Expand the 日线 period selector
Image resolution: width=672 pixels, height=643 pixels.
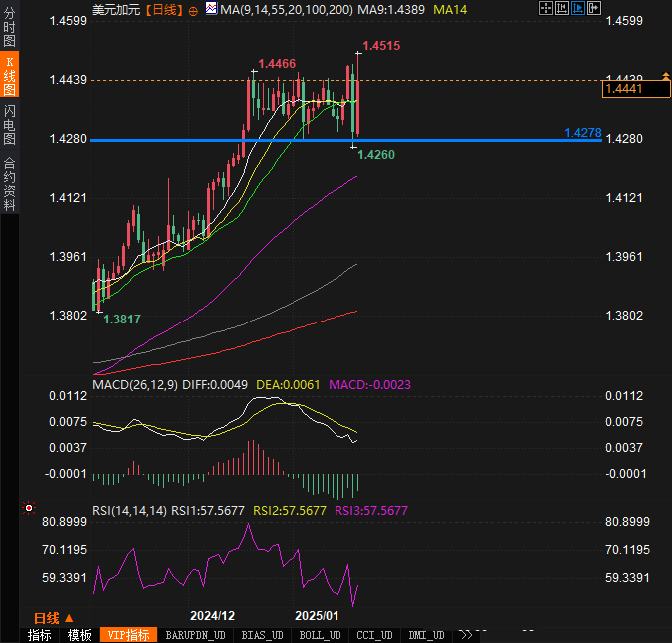pyautogui.click(x=53, y=618)
